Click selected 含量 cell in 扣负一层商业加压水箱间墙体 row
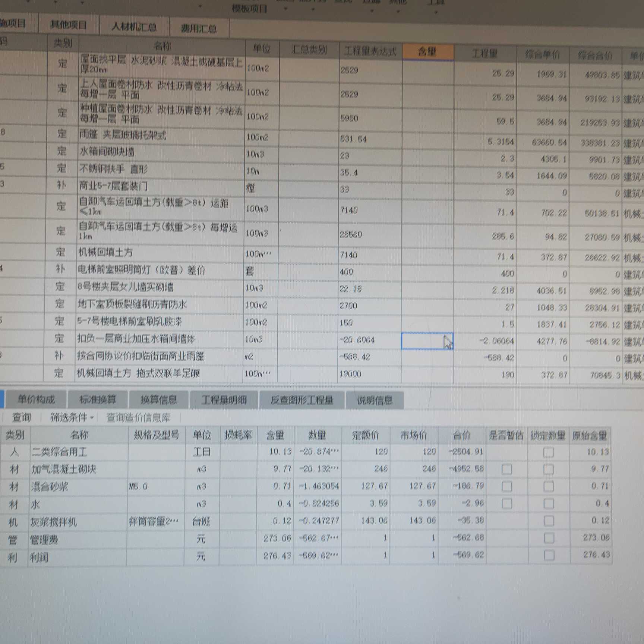 [x=427, y=341]
